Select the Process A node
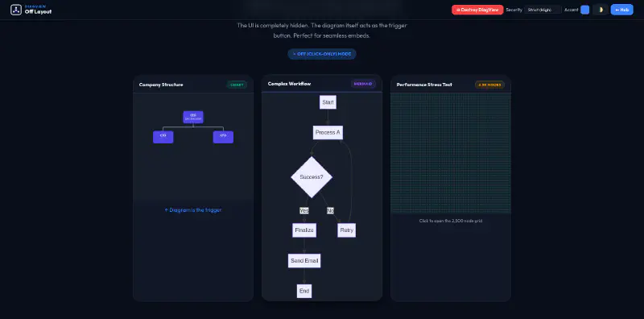 pyautogui.click(x=328, y=132)
